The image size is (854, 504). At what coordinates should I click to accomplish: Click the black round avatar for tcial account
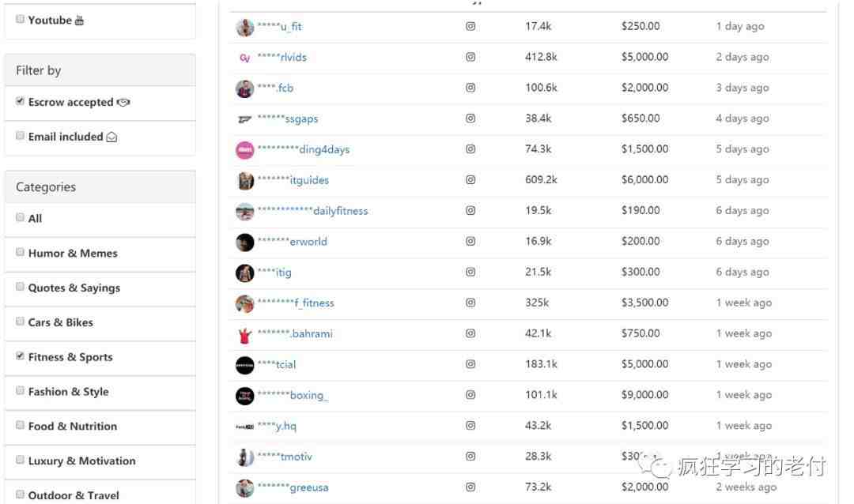click(244, 365)
